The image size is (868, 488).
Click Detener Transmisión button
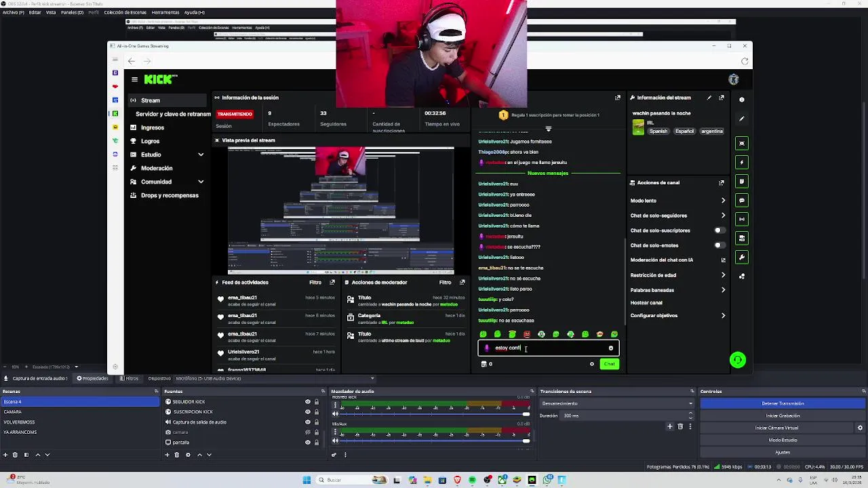point(783,403)
